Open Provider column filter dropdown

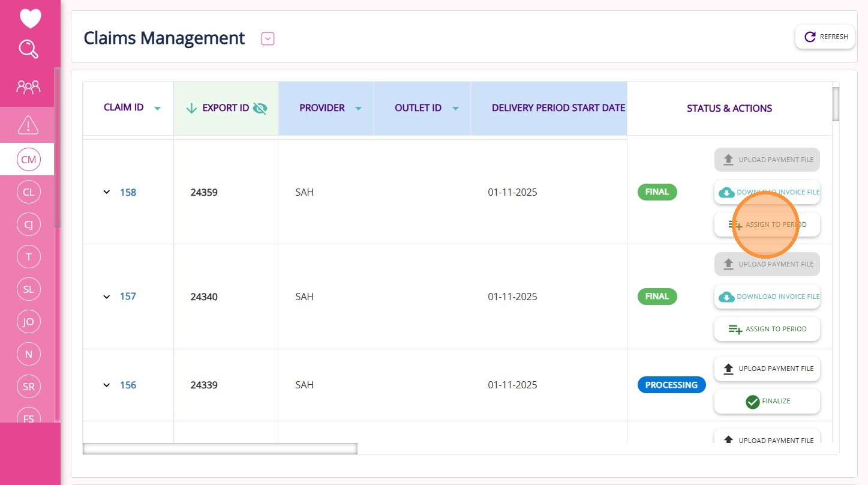pyautogui.click(x=358, y=109)
